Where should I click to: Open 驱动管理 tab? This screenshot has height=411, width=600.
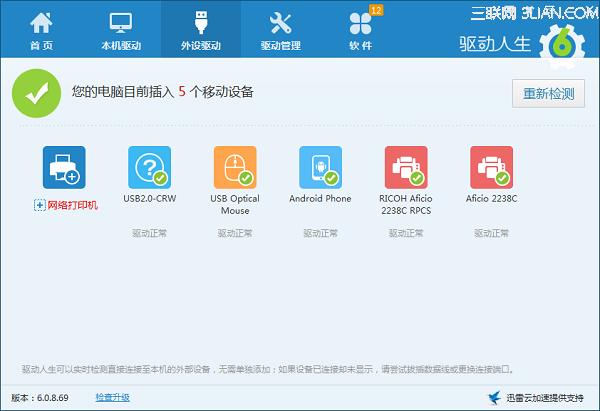pos(280,29)
